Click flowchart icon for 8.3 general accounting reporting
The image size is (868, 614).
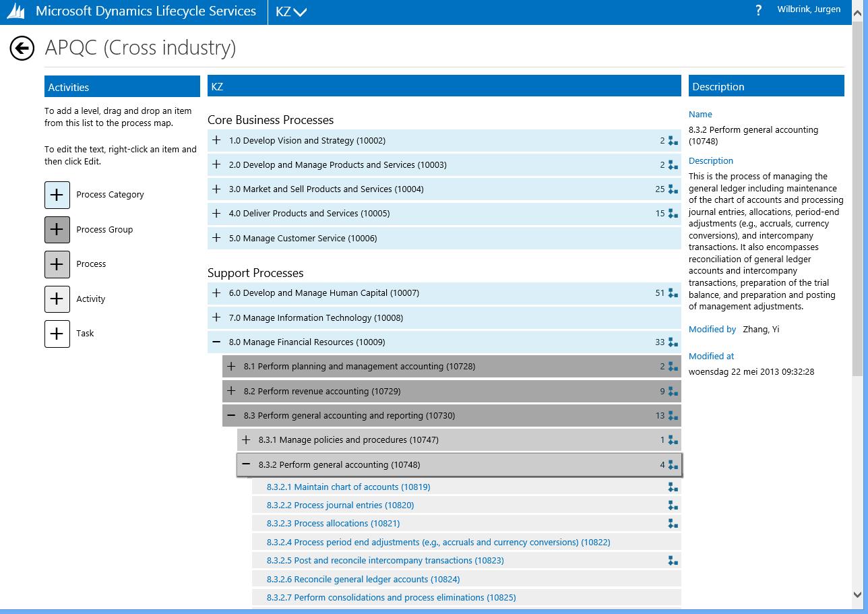[673, 416]
